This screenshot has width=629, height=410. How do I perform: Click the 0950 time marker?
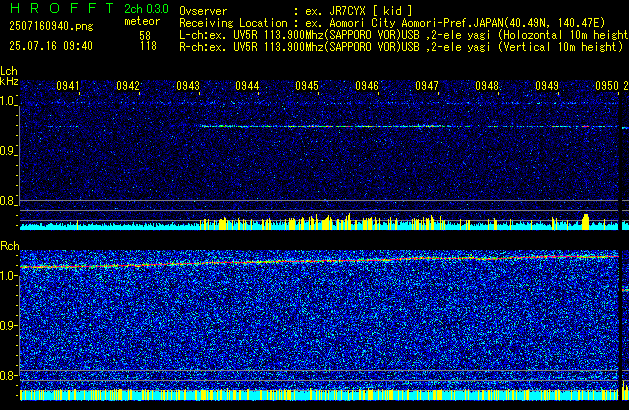(607, 86)
